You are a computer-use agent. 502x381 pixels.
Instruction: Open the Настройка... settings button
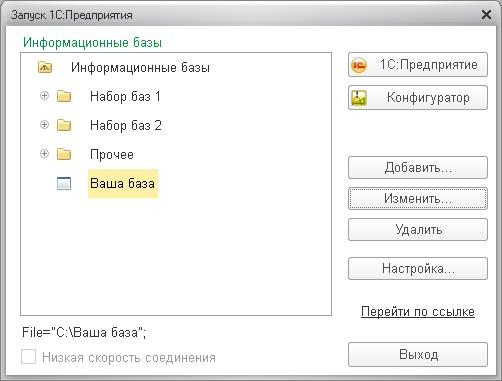tap(418, 268)
